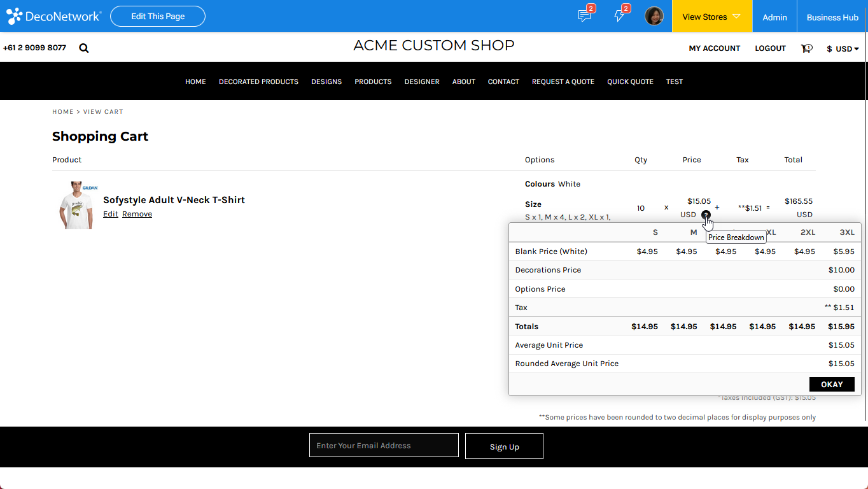Click the Sofystyle T-Shirt product thumbnail
The image size is (868, 489).
click(x=78, y=205)
